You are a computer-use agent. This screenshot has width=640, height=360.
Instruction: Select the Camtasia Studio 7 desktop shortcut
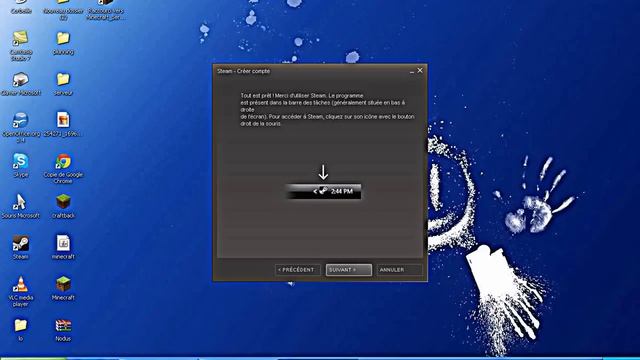20,38
